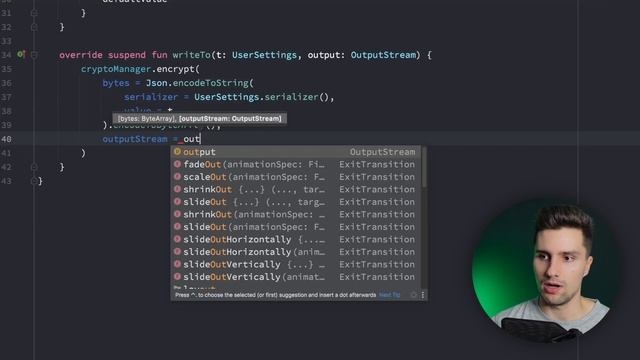
Task: Click the function icon beside fadeOut
Action: pos(177,164)
